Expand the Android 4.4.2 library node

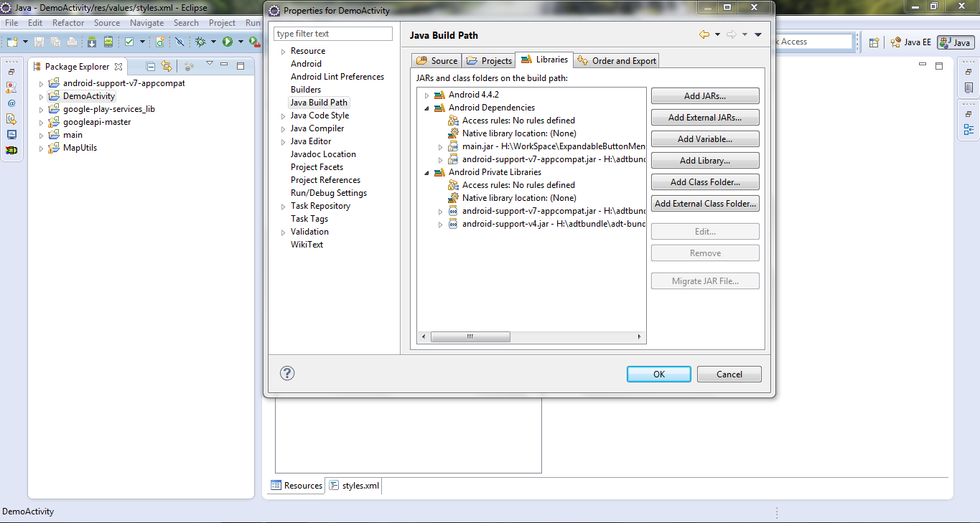(x=426, y=95)
